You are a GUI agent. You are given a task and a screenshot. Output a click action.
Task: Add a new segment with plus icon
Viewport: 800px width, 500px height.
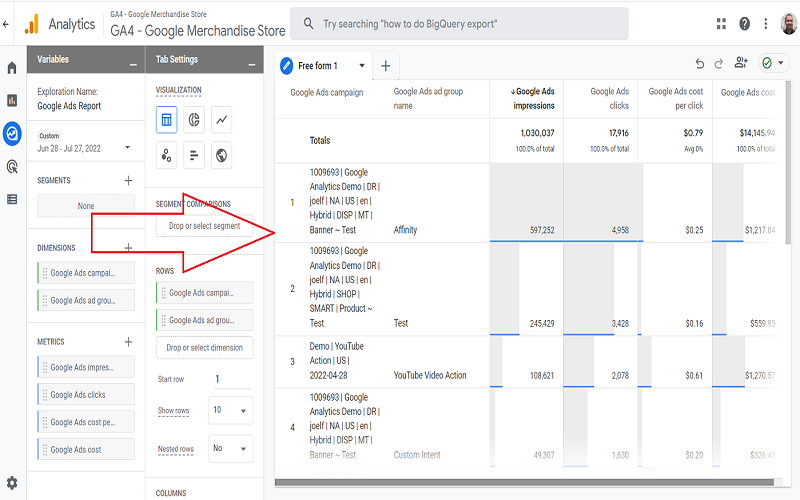pyautogui.click(x=129, y=180)
